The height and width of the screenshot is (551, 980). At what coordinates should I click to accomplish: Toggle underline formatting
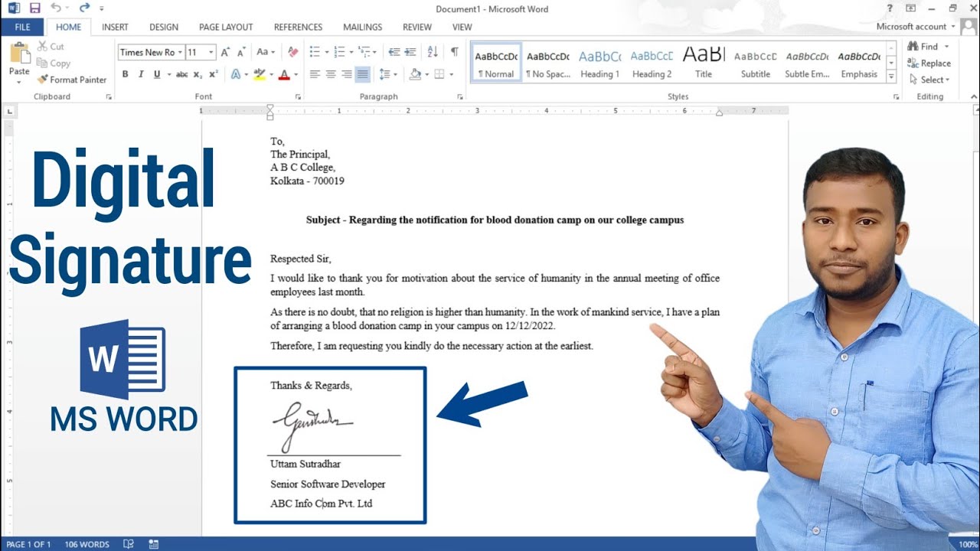(x=157, y=74)
